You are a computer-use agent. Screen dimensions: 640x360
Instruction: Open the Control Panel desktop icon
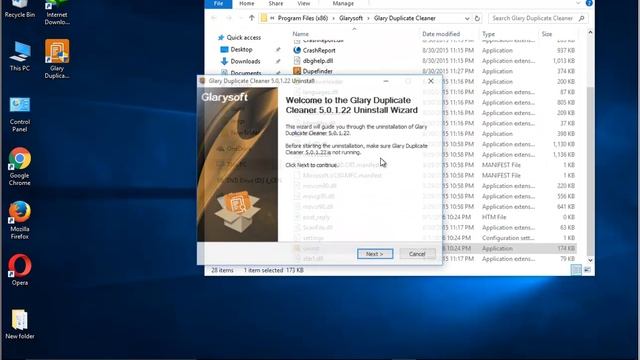tap(20, 114)
